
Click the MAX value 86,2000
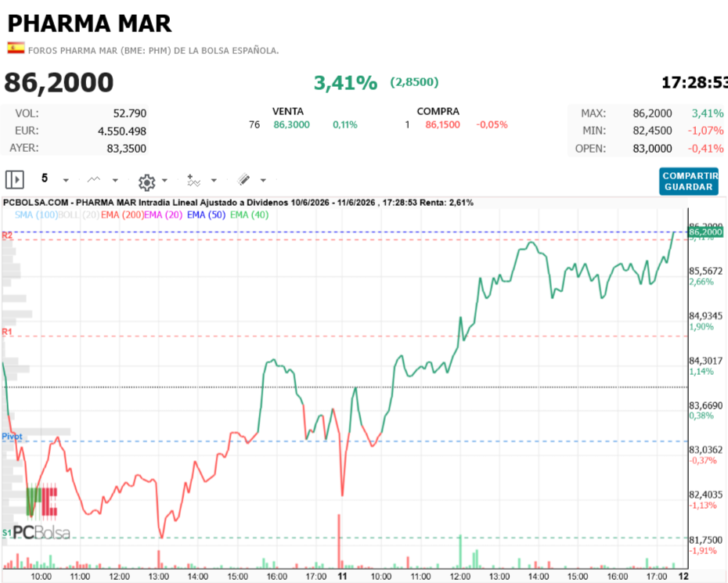[652, 113]
